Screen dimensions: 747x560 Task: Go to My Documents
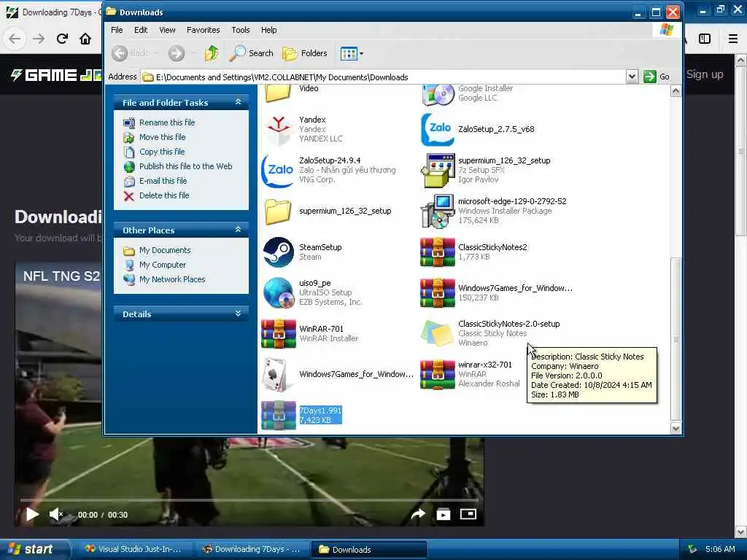click(x=165, y=250)
